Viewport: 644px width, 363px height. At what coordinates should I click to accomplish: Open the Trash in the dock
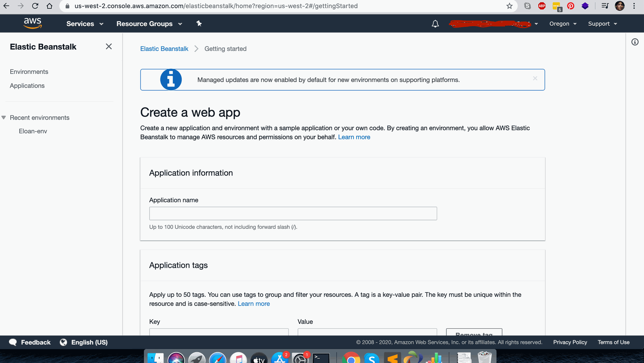click(x=484, y=357)
